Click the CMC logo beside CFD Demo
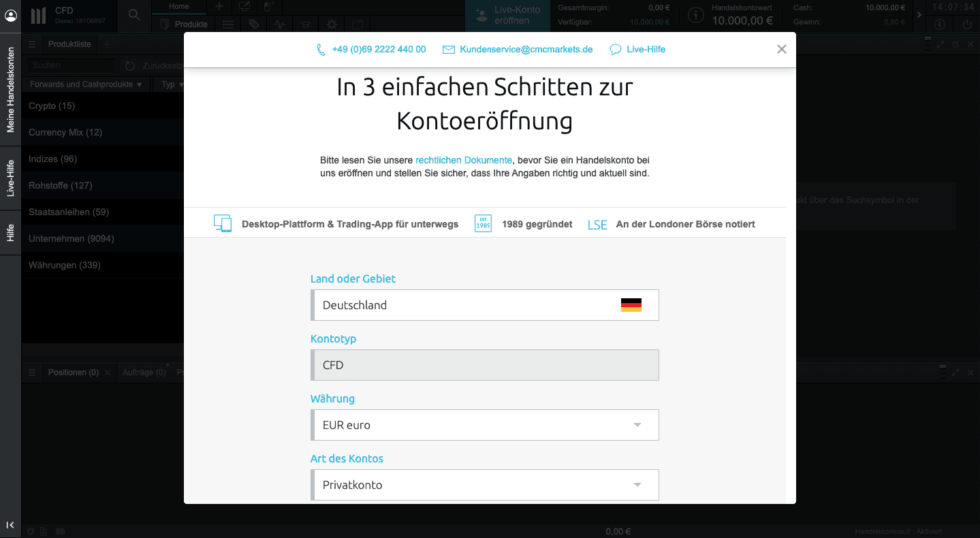980x538 pixels. tap(39, 16)
